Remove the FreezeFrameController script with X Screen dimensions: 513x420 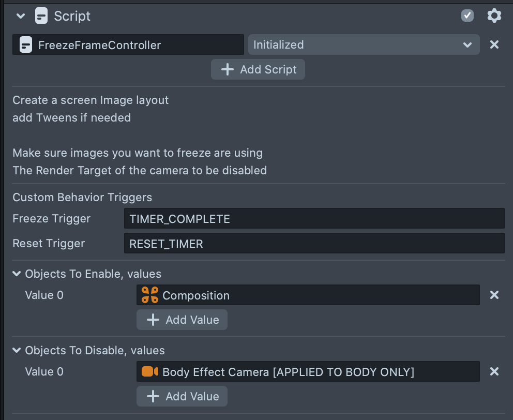coord(494,45)
